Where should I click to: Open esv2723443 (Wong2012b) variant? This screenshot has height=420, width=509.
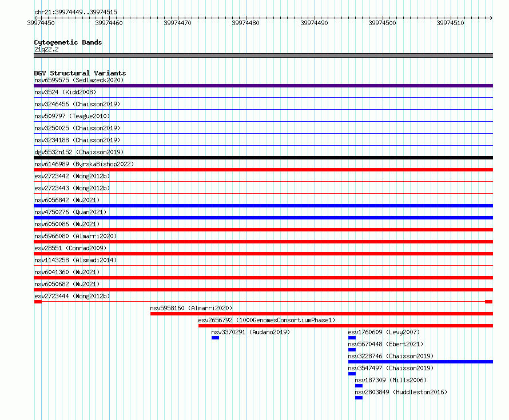[72, 188]
